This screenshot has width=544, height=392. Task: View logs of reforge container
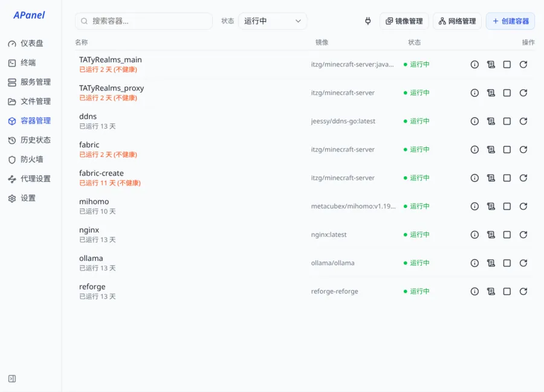(491, 292)
